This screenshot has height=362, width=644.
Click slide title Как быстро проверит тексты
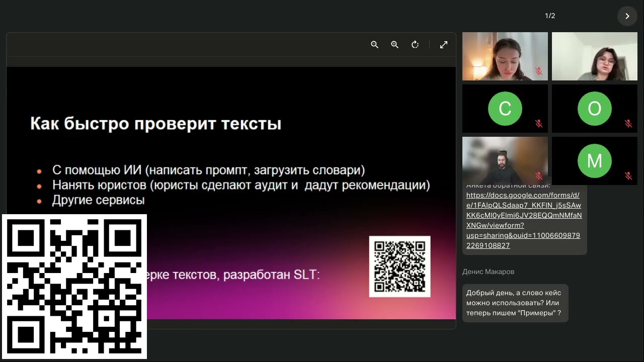156,124
